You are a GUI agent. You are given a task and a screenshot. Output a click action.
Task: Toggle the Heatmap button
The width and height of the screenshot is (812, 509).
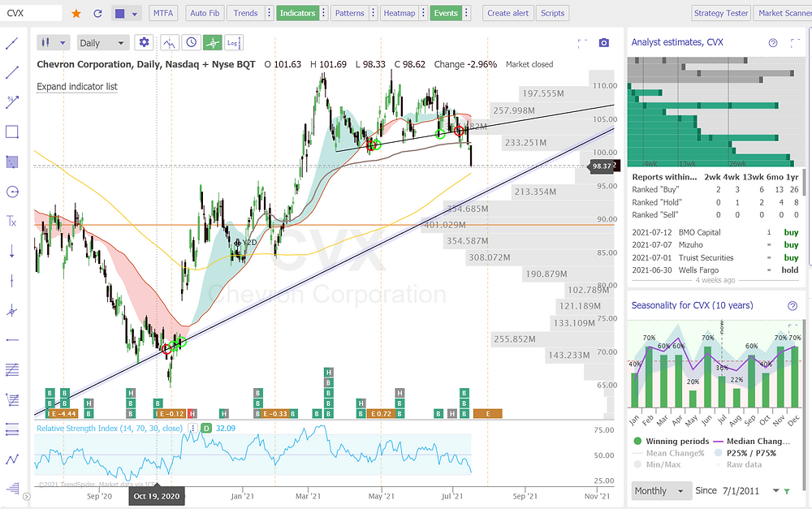pos(400,14)
